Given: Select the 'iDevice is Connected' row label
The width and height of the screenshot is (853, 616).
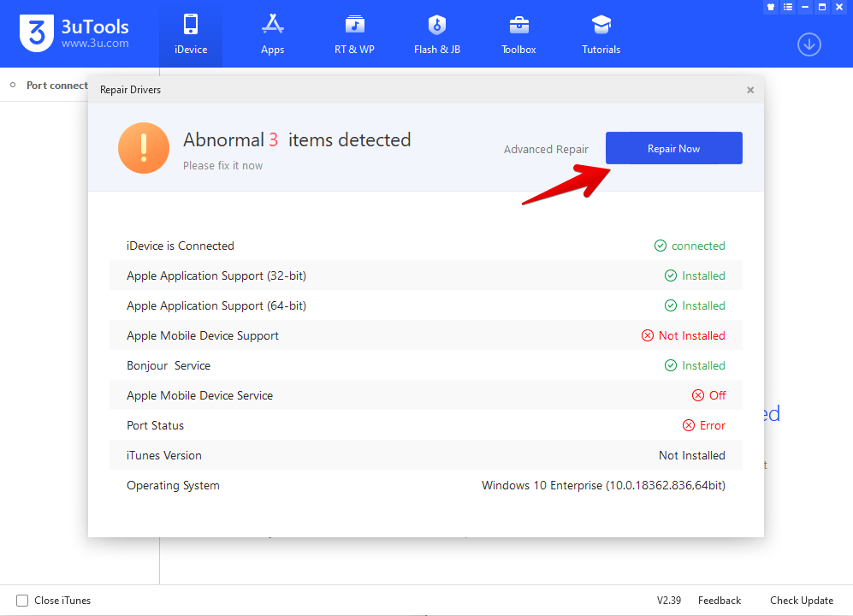Looking at the screenshot, I should tap(180, 246).
